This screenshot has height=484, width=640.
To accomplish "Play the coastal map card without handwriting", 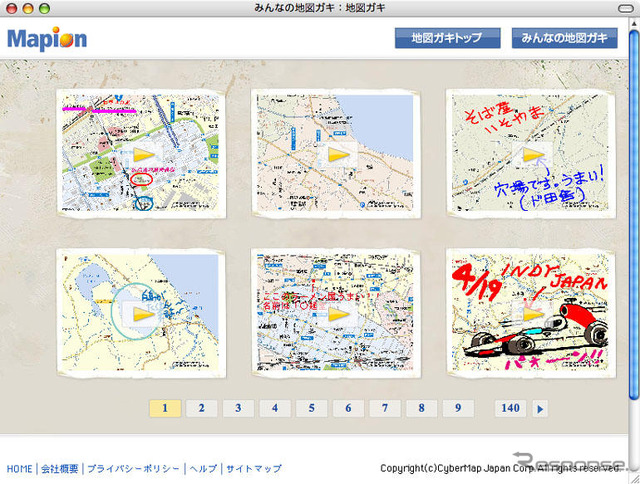I will [x=337, y=155].
